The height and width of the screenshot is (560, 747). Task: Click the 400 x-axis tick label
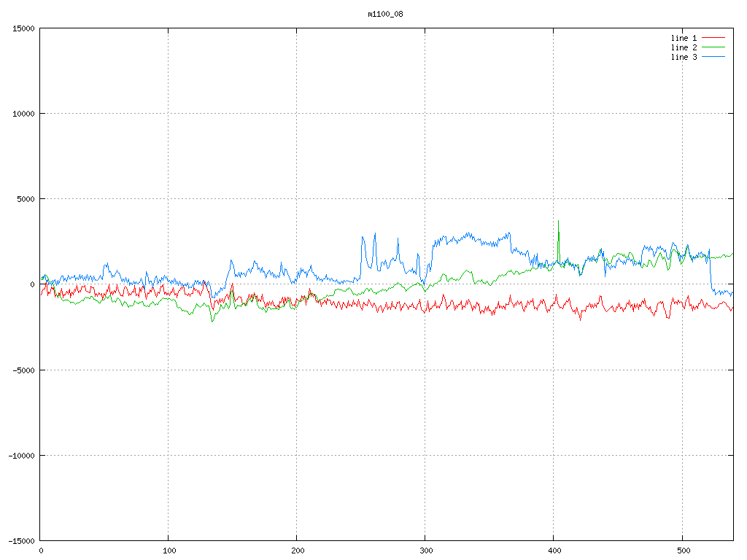[554, 551]
